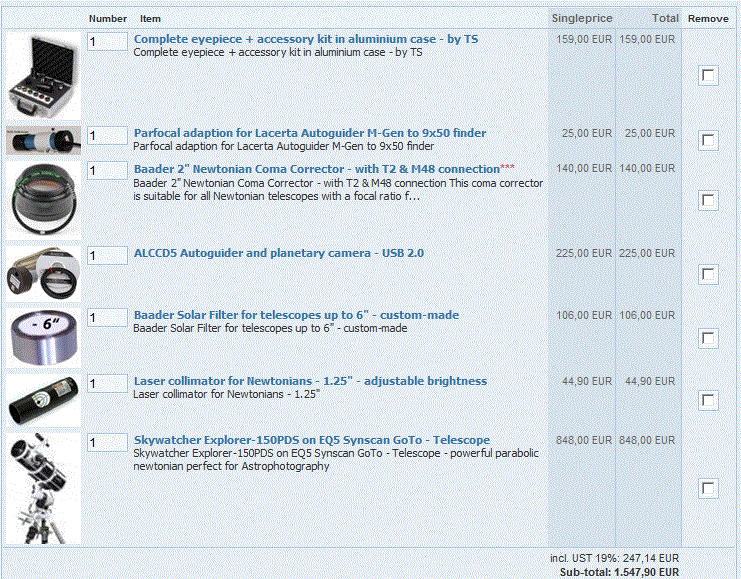741x579 pixels.
Task: Select 'newtonian perfect for Astrophotography' description text
Action: 231,466
